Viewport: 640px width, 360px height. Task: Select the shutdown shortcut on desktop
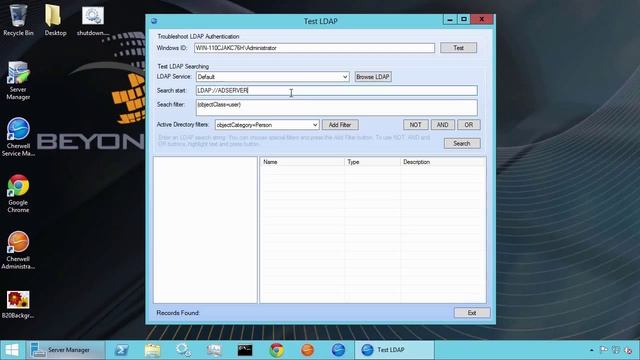[x=93, y=20]
